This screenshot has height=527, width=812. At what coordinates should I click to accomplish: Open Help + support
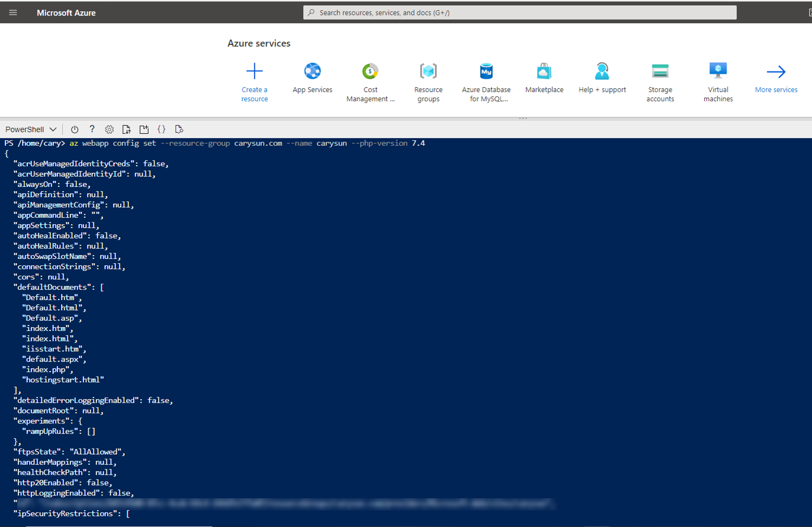602,78
